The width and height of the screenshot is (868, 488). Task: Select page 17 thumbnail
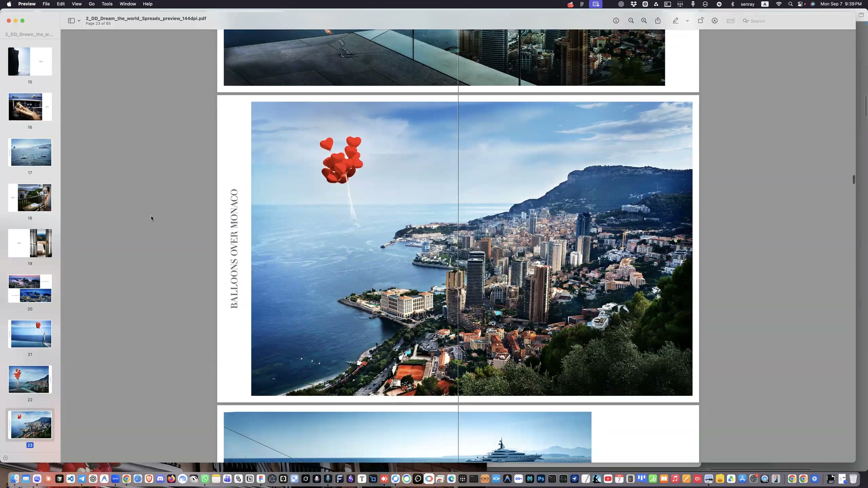30,152
